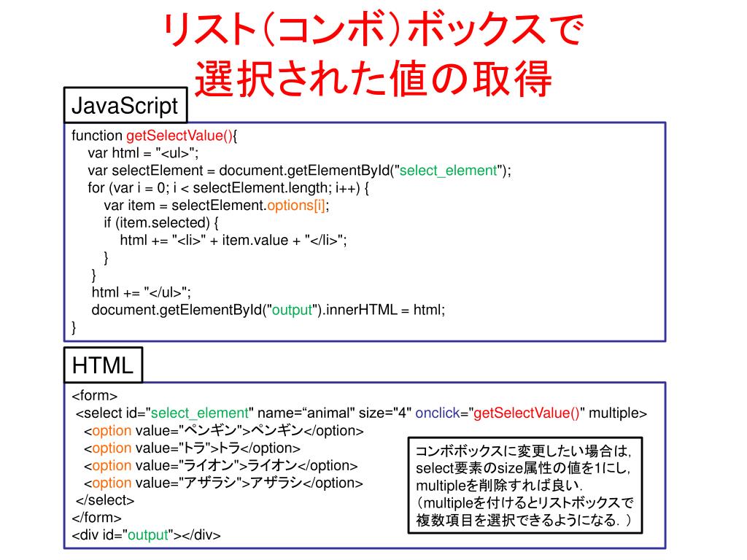Viewport: 747px width, 560px height.
Task: Click note line 複数項目を選択できるようになる
Action: point(524,520)
